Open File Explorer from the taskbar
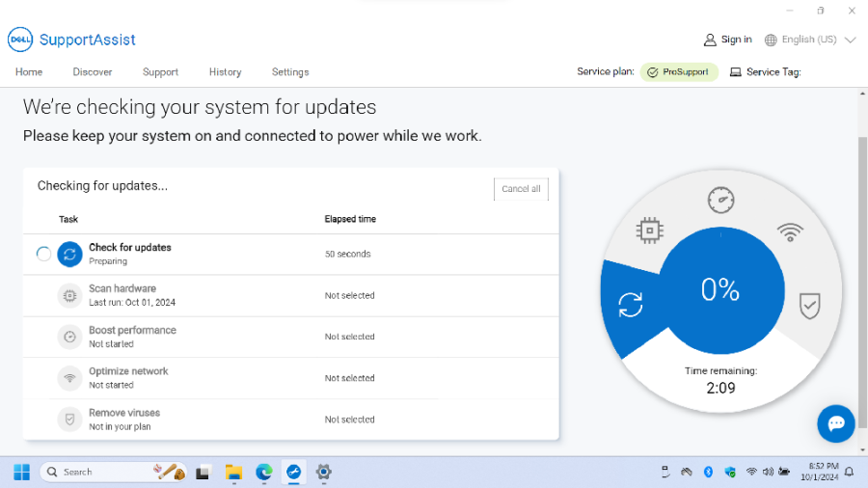 coord(233,472)
